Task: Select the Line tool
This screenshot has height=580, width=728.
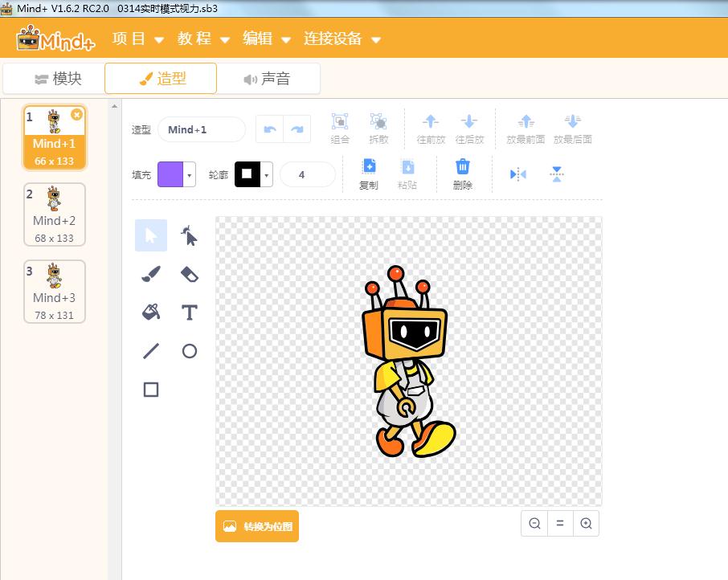Action: point(151,351)
